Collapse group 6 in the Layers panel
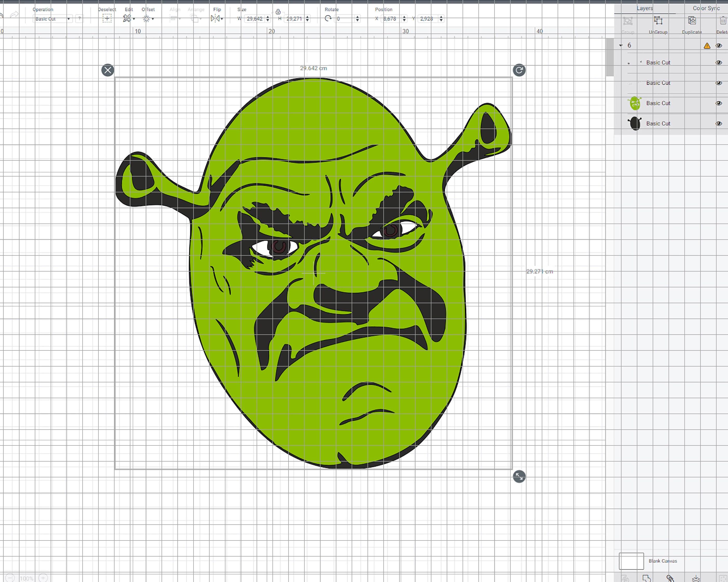The image size is (728, 582). point(621,45)
